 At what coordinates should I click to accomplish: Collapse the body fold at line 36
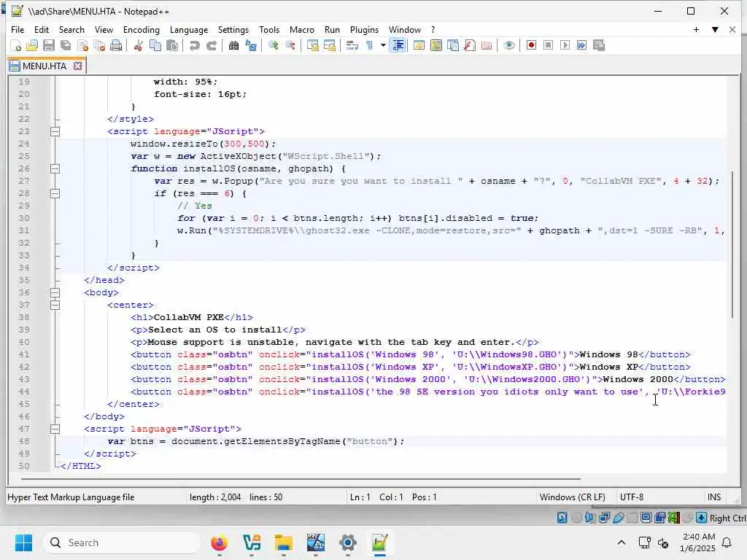click(55, 292)
